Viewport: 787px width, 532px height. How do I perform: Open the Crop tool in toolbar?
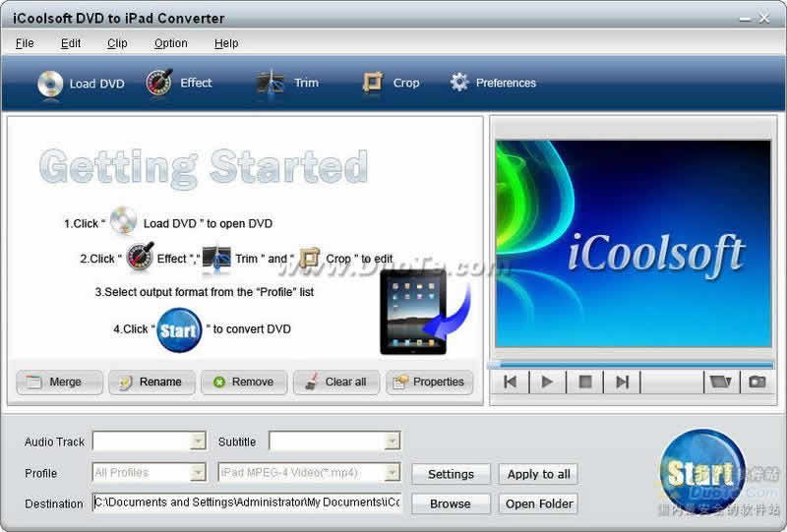pyautogui.click(x=373, y=84)
